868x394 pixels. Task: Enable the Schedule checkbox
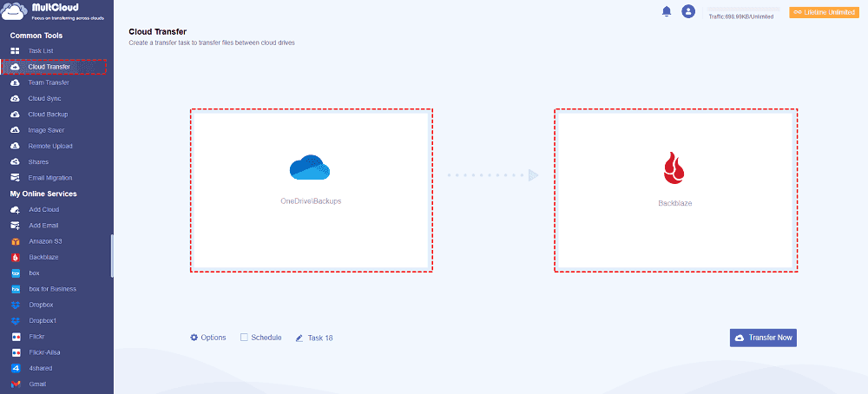(x=244, y=337)
